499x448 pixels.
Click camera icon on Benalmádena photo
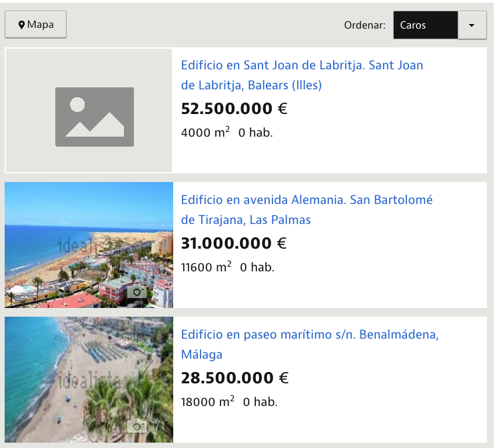(138, 425)
